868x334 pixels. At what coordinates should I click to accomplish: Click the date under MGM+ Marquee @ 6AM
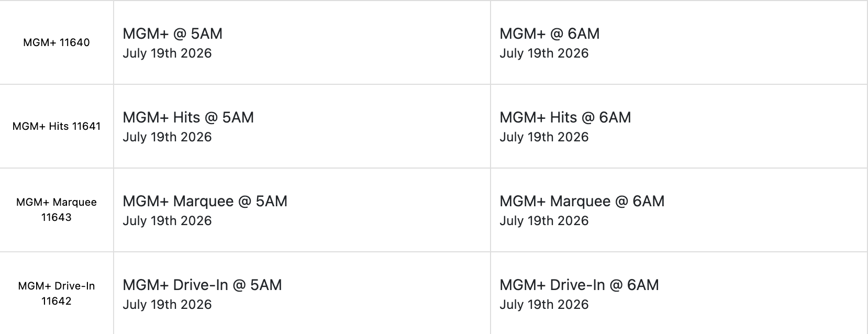[544, 221]
